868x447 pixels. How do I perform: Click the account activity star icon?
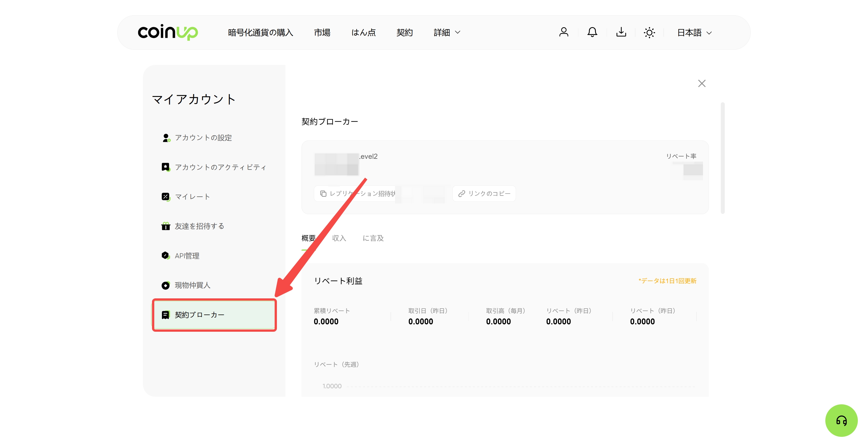click(x=166, y=167)
